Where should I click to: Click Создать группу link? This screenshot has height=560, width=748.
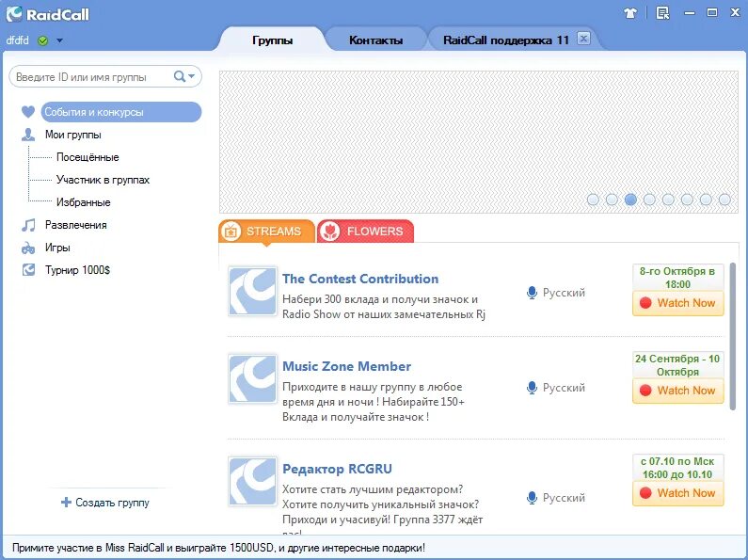[112, 503]
